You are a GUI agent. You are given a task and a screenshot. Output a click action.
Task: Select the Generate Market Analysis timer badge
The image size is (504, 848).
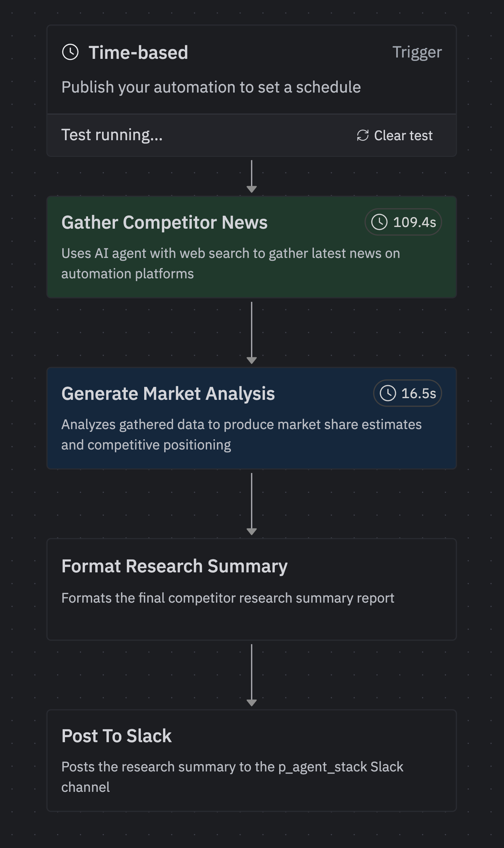coord(407,393)
